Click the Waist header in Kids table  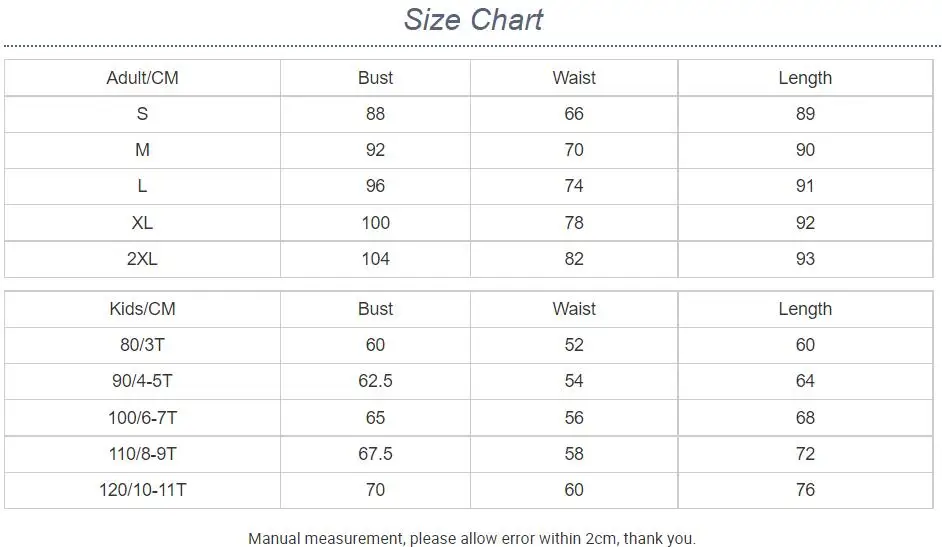[574, 309]
